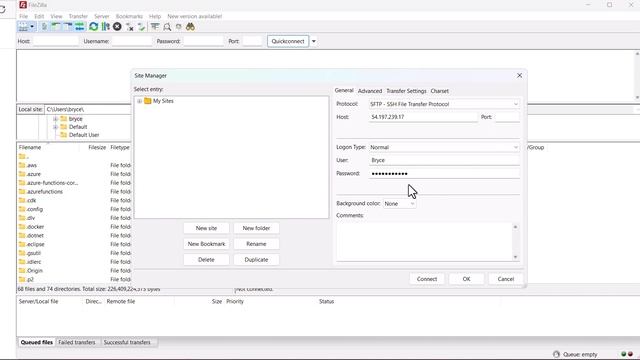This screenshot has width=640, height=360.
Task: Click the New folder button
Action: 256,228
